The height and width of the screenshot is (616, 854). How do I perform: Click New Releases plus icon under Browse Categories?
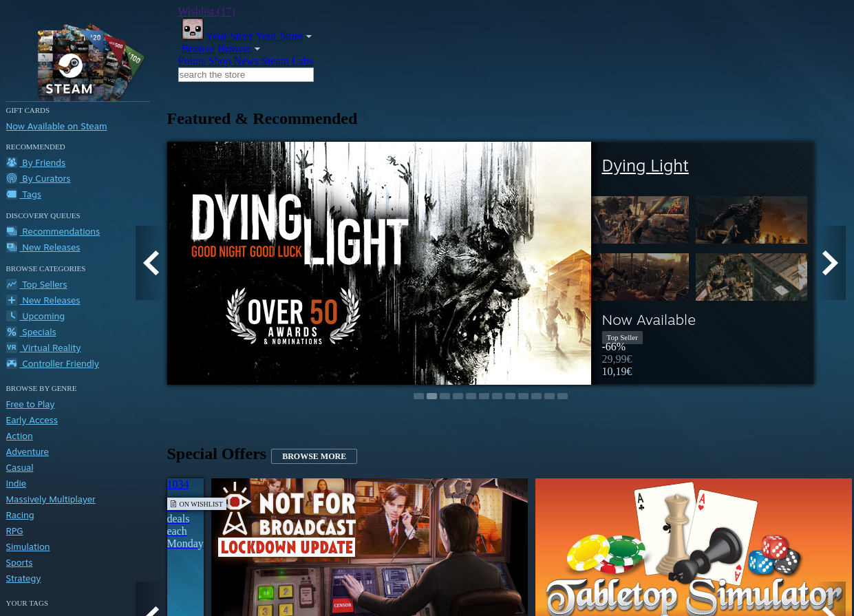(x=12, y=300)
